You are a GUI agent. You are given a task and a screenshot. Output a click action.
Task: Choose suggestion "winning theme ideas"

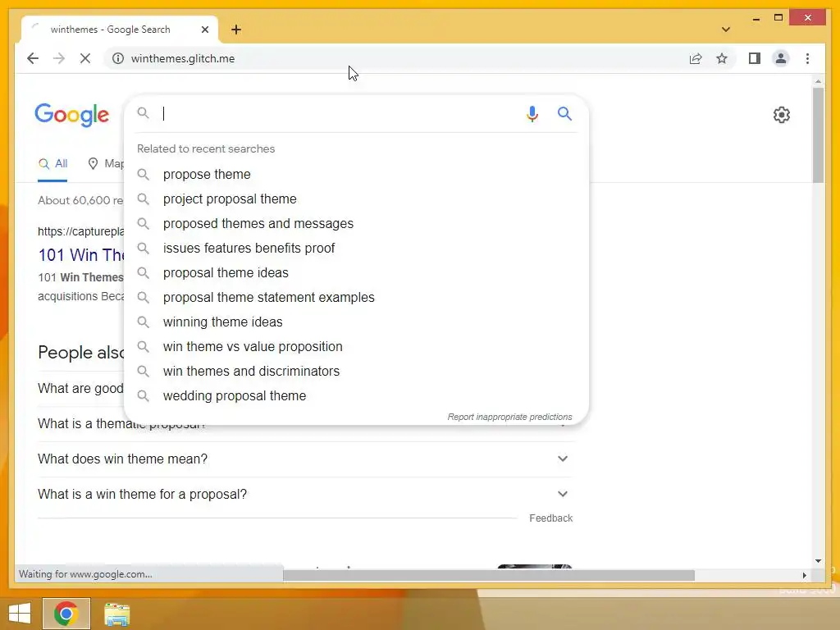(x=356, y=322)
